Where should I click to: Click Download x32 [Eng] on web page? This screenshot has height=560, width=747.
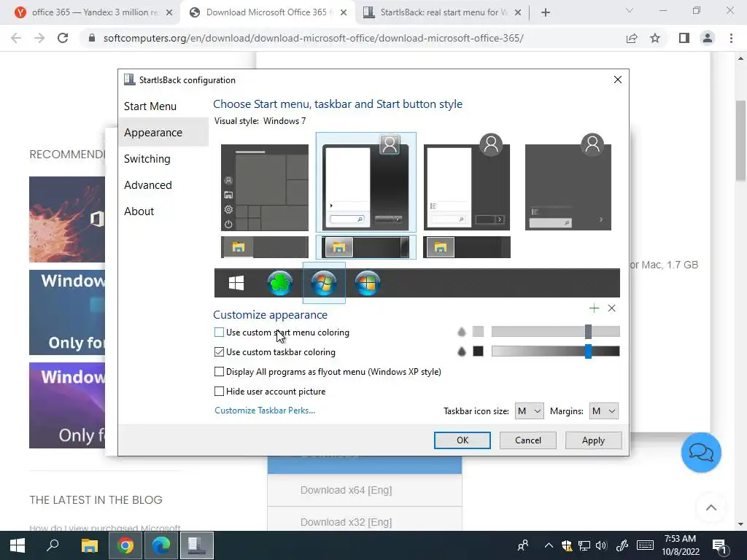click(x=365, y=522)
